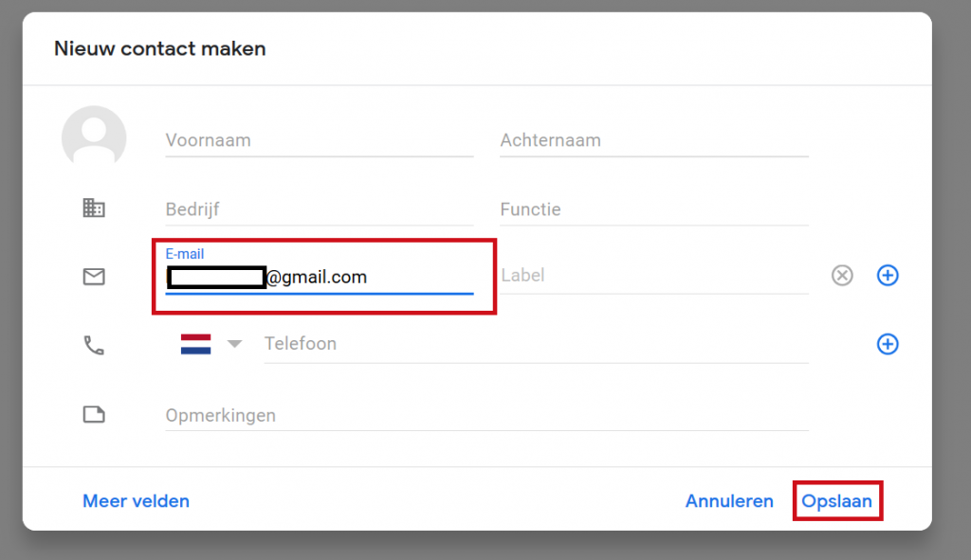The image size is (971, 560).
Task: Click the Telefoon number field
Action: pyautogui.click(x=535, y=344)
